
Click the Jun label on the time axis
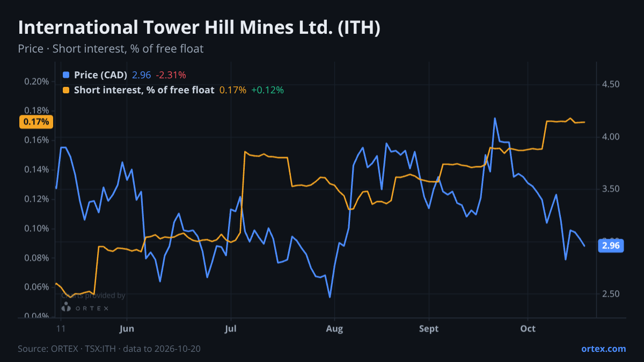click(127, 328)
